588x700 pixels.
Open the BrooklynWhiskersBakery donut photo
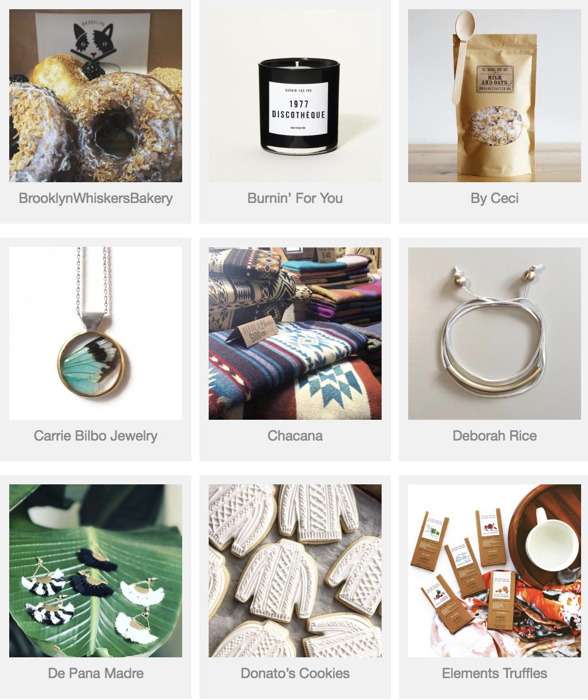point(96,96)
